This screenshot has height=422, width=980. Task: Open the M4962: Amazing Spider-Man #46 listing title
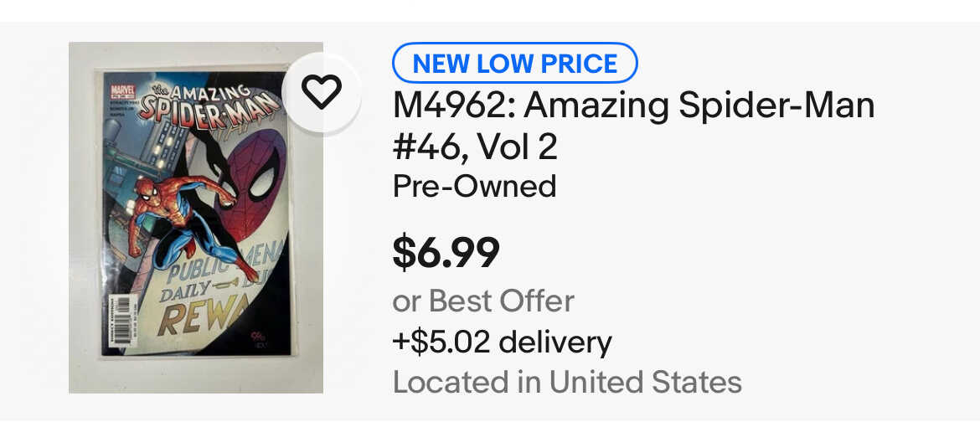pos(634,106)
